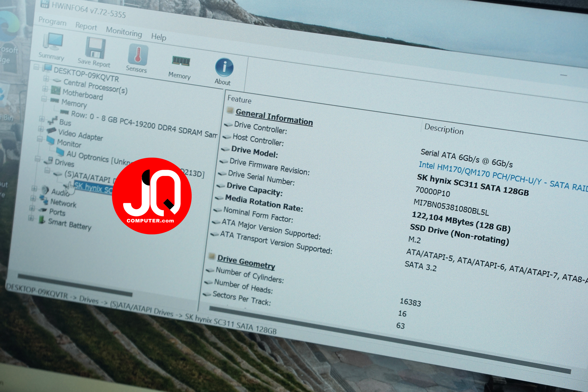Select the Row: 0 - 8 GB memory item
588x392 pixels.
click(x=144, y=124)
